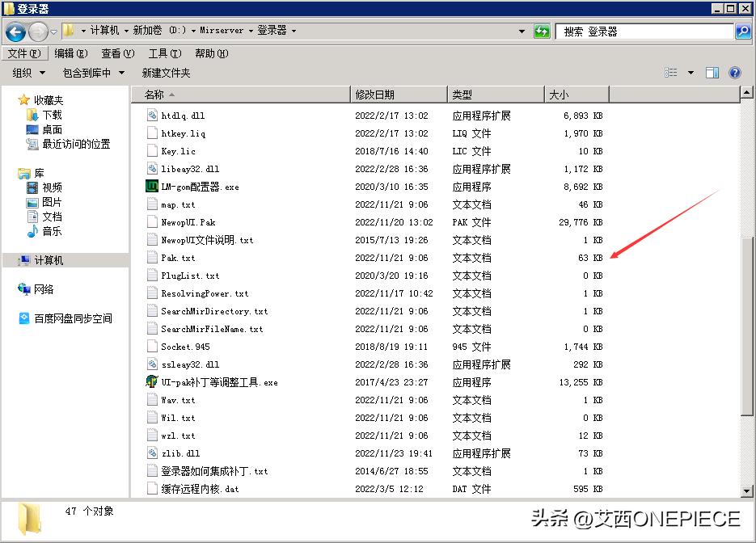Click the green refresh icon beside address bar
756x543 pixels.
click(540, 31)
